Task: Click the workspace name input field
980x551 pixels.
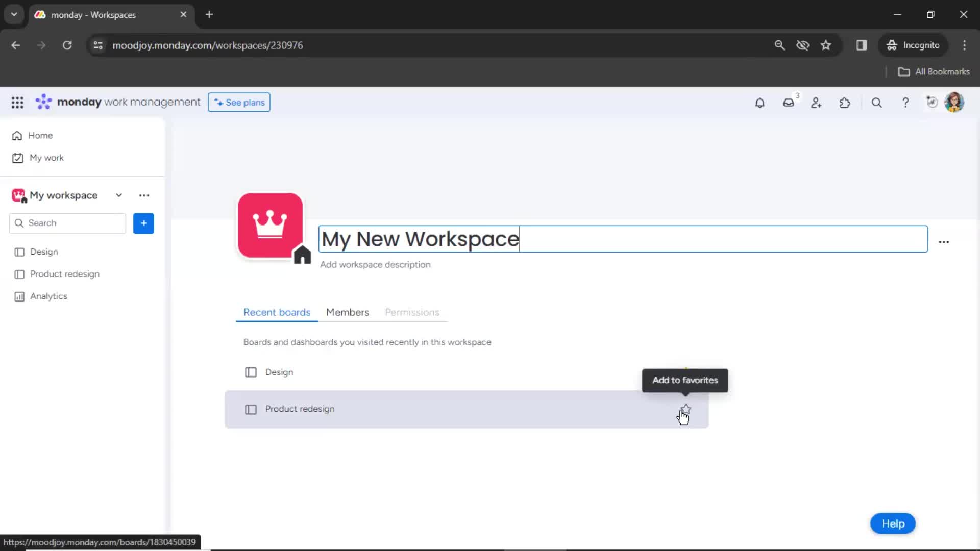Action: click(x=620, y=239)
